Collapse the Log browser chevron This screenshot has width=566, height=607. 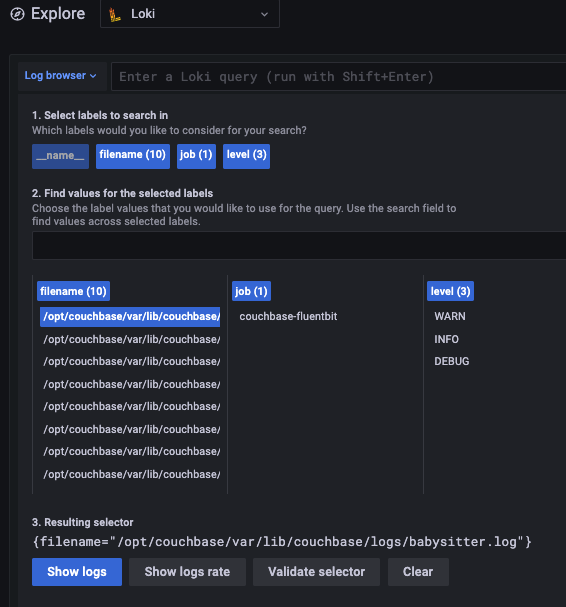93,76
